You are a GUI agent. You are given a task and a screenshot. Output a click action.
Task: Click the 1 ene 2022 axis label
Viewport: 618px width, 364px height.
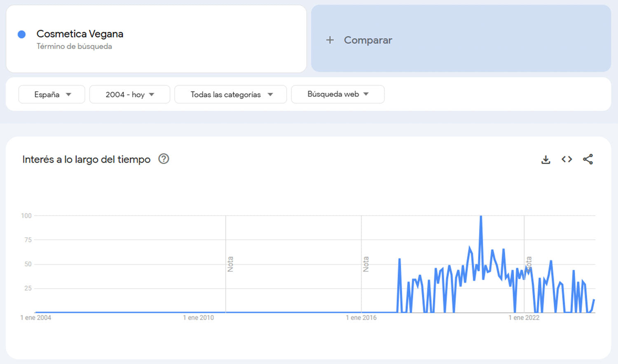(524, 317)
